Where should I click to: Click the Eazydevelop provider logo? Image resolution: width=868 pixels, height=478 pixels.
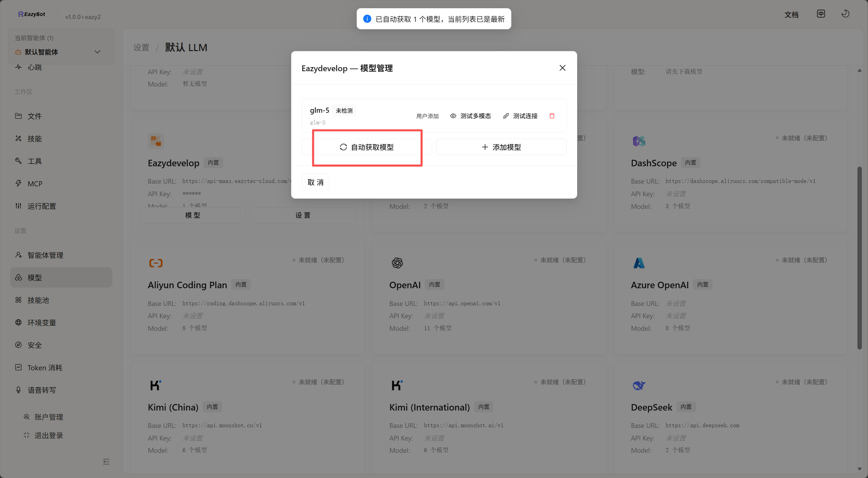(x=156, y=141)
